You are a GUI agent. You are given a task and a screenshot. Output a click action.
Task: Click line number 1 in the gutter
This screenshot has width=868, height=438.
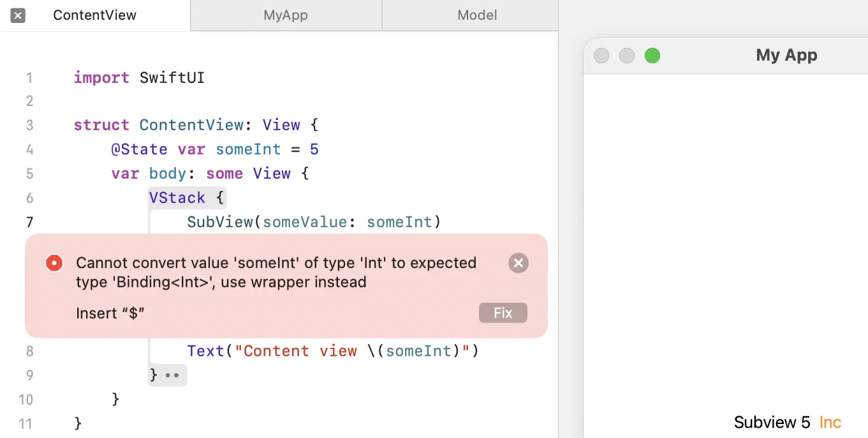coord(29,79)
